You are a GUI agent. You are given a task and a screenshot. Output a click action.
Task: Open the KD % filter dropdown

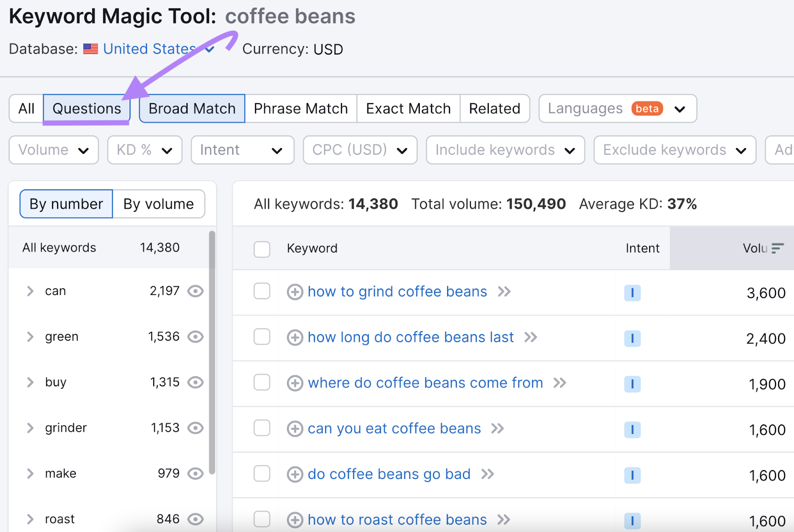(144, 150)
